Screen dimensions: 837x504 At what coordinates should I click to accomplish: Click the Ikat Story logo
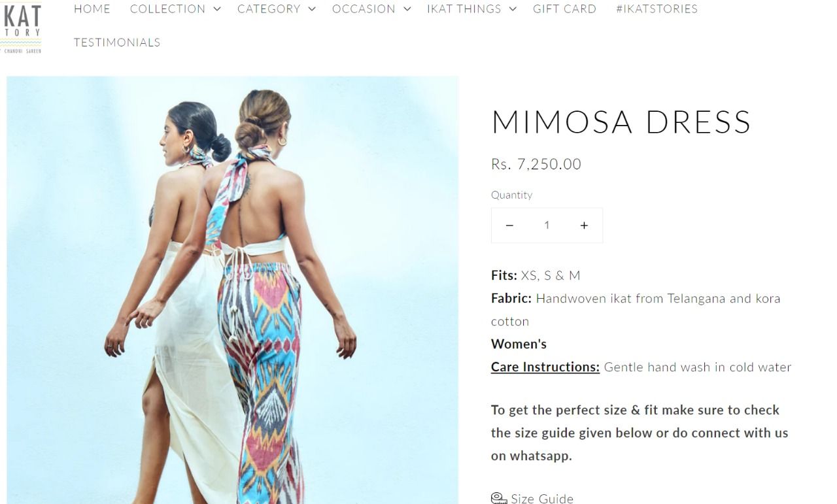[21, 27]
